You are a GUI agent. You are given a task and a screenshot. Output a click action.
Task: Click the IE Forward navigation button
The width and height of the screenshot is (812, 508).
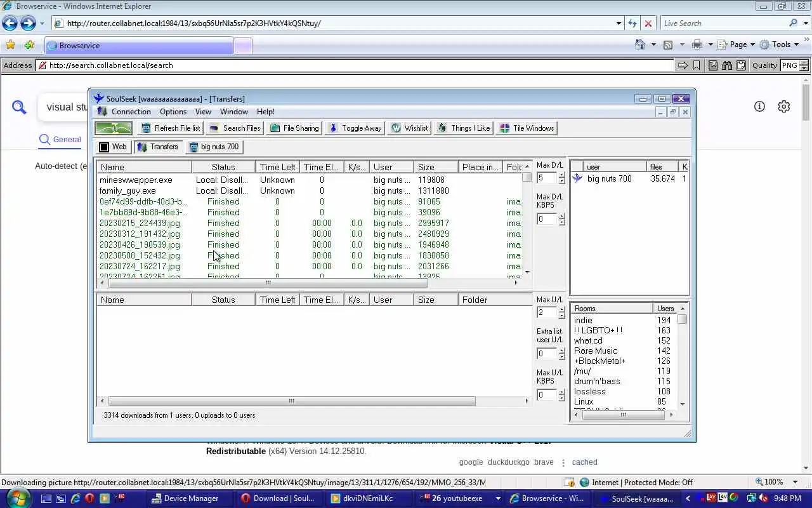click(x=28, y=23)
